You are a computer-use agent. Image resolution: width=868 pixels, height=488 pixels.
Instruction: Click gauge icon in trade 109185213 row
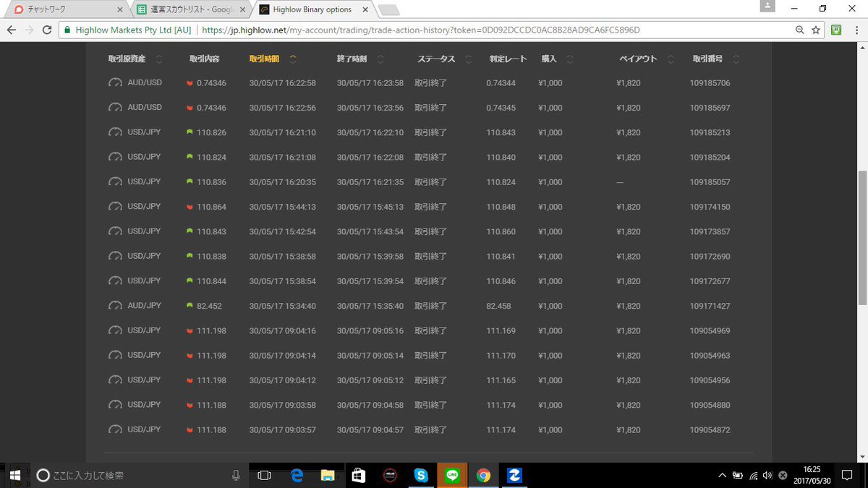(115, 132)
